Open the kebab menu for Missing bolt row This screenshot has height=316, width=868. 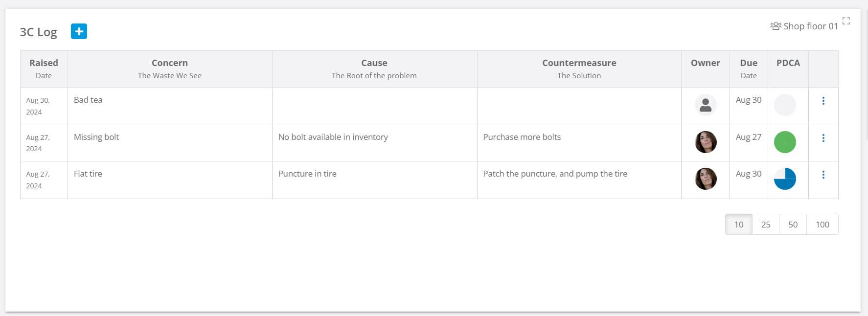(x=823, y=138)
